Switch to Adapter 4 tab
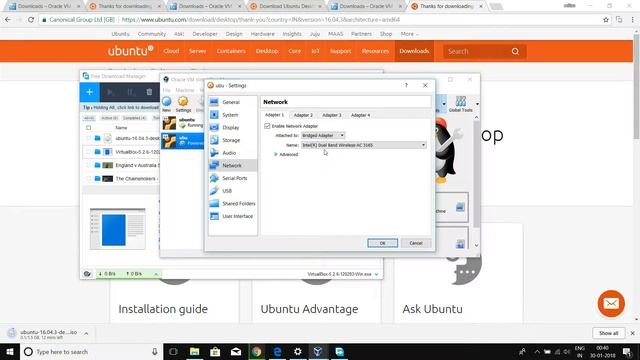Viewport: 640px width, 360px height. 360,116
